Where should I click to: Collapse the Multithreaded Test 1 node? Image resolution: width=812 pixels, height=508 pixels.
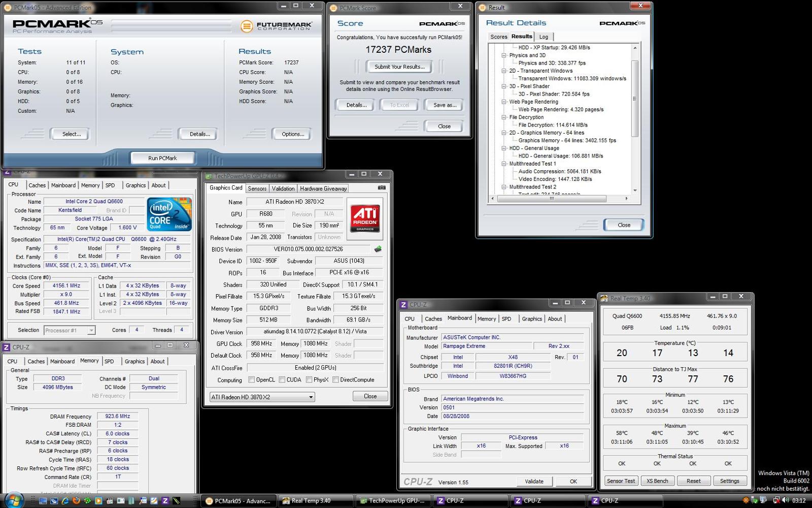tap(504, 164)
